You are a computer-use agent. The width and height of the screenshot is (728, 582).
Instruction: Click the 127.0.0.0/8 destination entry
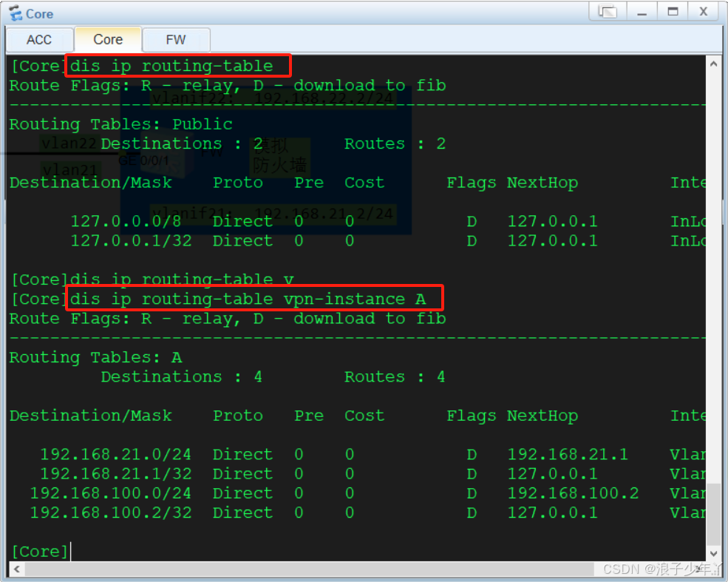(x=126, y=222)
